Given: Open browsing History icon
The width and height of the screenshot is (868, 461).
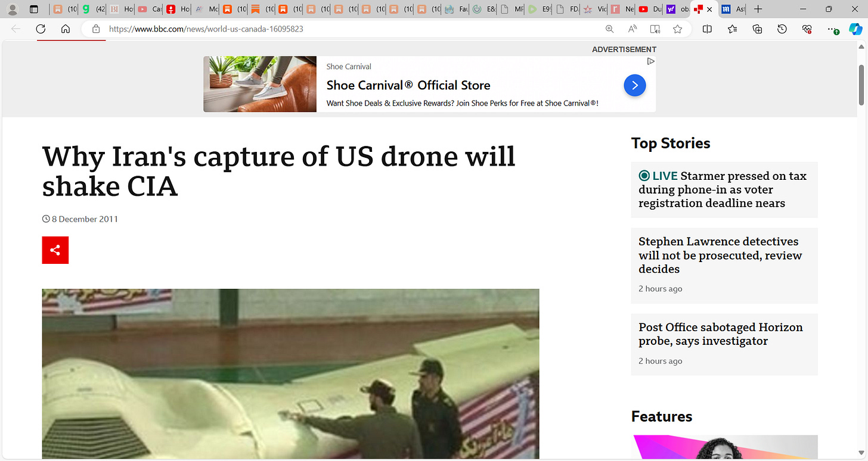Looking at the screenshot, I should coord(782,29).
